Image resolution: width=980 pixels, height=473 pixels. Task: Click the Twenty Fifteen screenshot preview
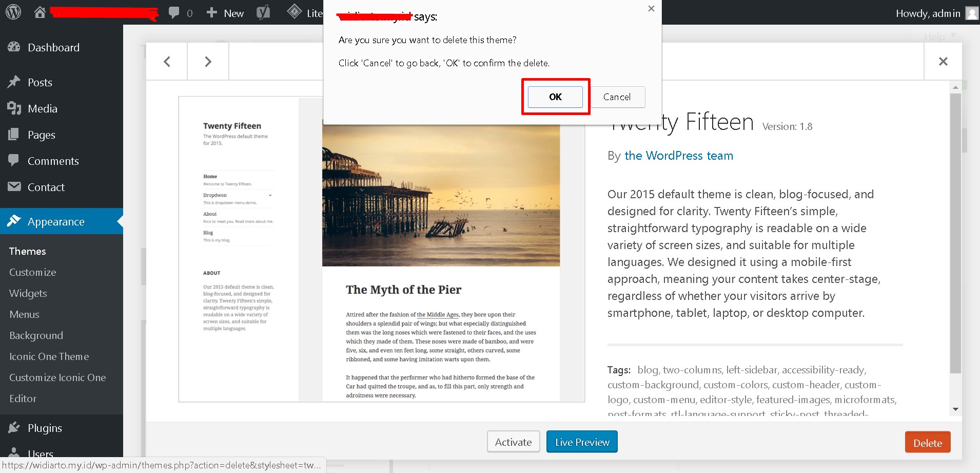click(x=381, y=249)
